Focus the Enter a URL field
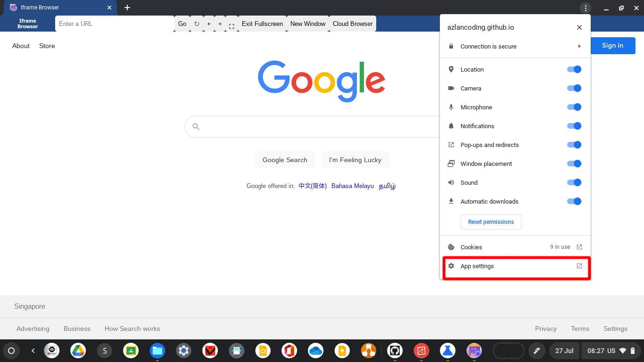Screen dimensions: 644x362 coord(115,24)
